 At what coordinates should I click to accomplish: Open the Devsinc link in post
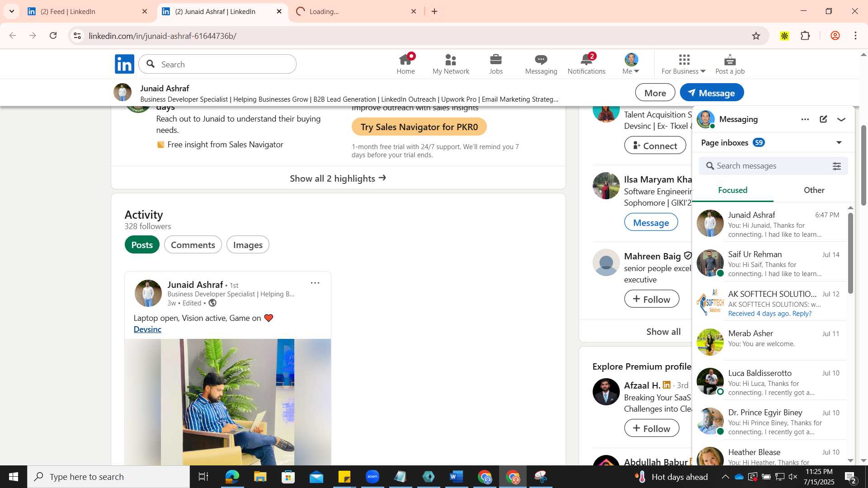click(x=147, y=329)
